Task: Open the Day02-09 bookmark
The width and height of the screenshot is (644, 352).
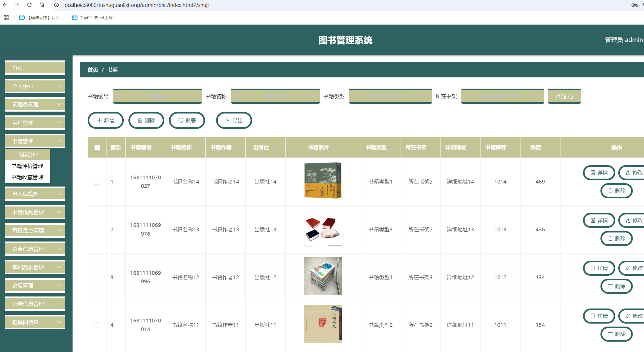Action: 94,18
